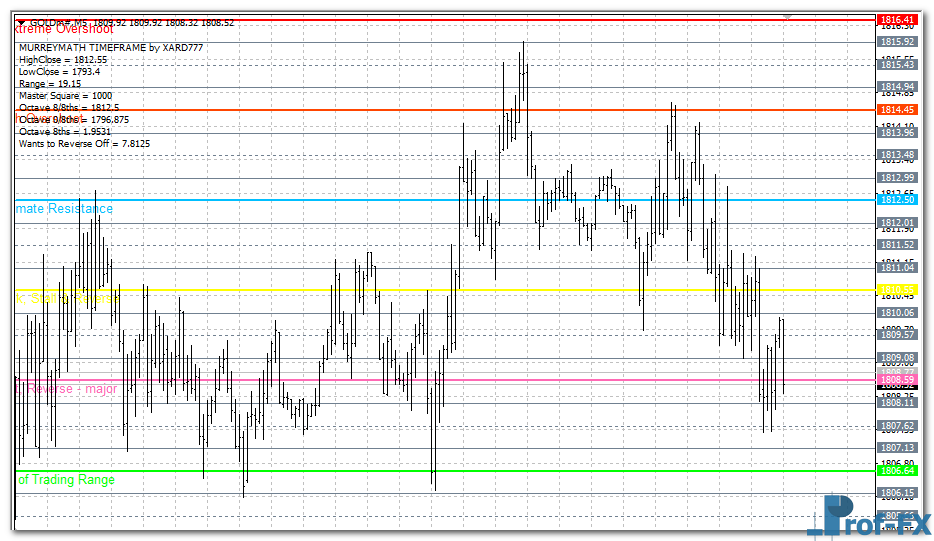934x541 pixels.
Task: Select the green Trading Range label
Action: [66, 480]
